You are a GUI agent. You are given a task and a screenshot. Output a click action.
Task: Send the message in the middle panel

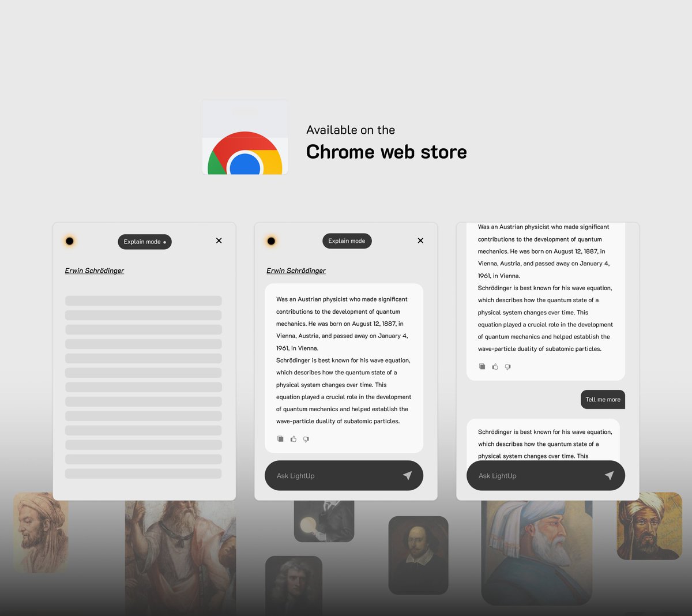tap(408, 475)
